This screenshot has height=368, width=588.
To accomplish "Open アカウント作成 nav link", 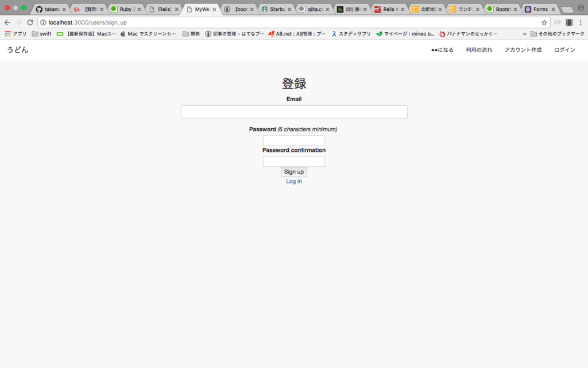I will pyautogui.click(x=523, y=50).
